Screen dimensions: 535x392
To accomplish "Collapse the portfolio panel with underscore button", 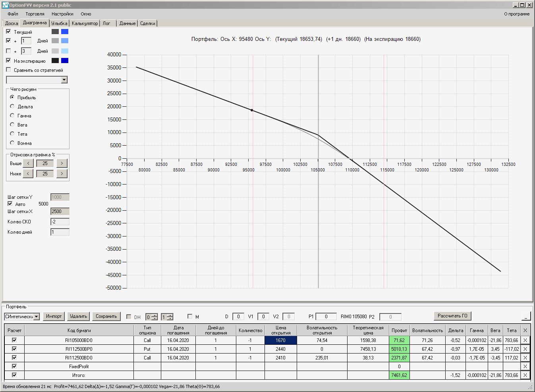I will click(526, 316).
